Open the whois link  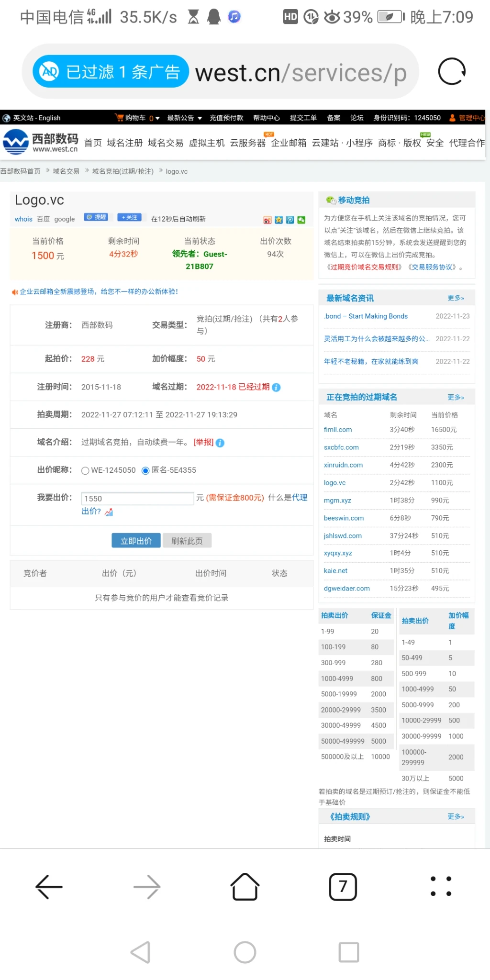pos(23,219)
